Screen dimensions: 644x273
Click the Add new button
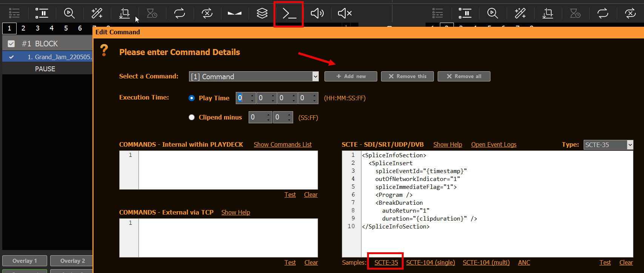pos(351,76)
